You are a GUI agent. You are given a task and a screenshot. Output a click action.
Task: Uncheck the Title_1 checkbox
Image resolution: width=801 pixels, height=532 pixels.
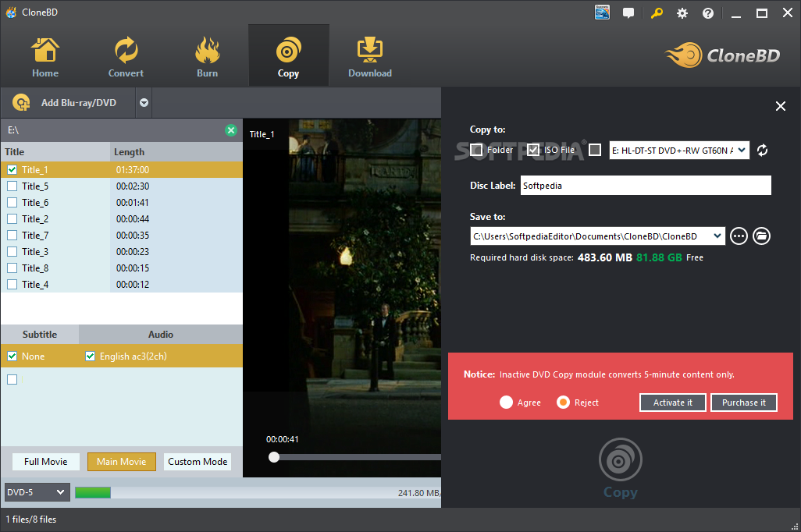tap(12, 169)
